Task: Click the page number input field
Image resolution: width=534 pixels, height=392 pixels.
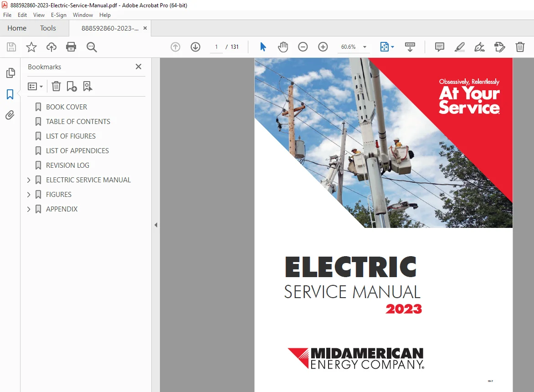Action: [216, 47]
